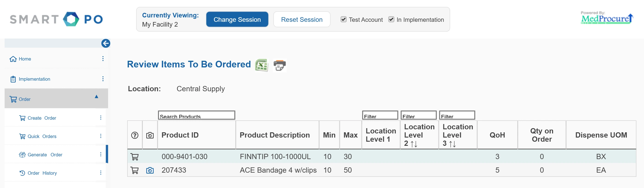The height and width of the screenshot is (188, 644).
Task: Collapse sidebar with the back arrow icon
Action: [106, 43]
